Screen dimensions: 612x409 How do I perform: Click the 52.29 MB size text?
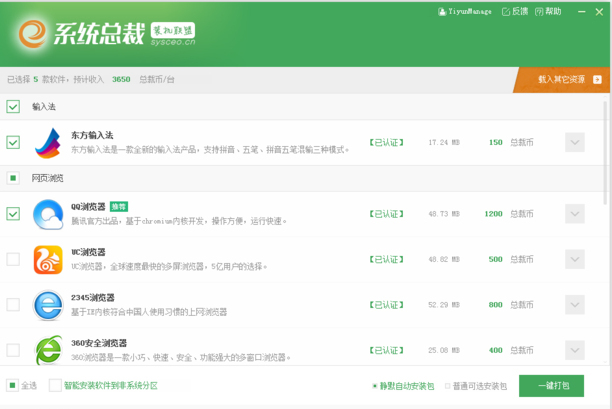pos(444,305)
